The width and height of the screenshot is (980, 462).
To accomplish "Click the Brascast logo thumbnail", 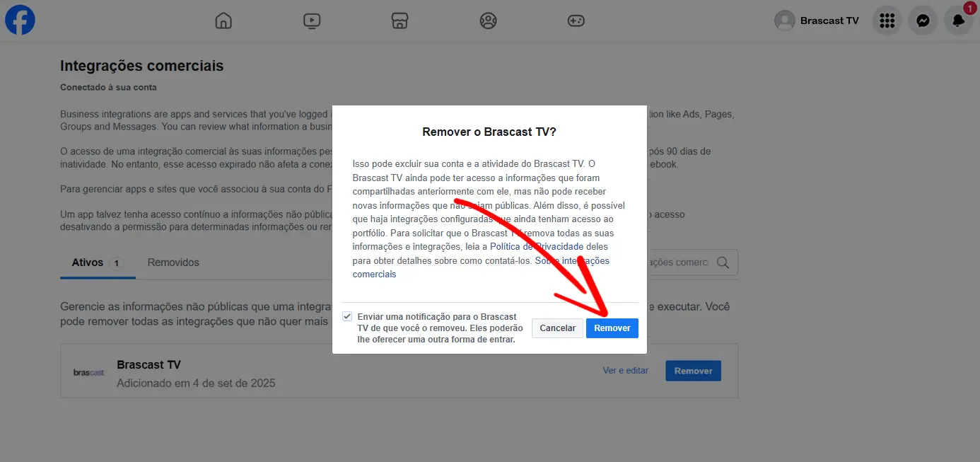I will [x=89, y=372].
